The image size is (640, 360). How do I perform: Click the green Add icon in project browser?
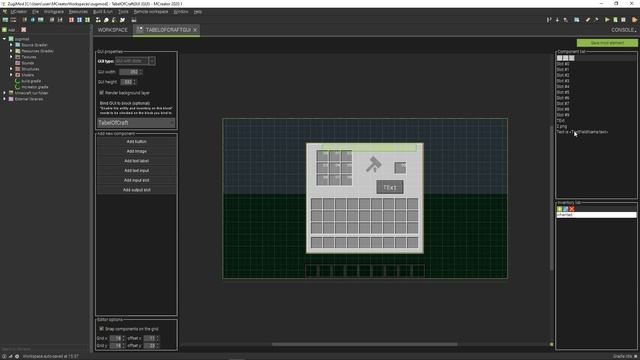4,30
